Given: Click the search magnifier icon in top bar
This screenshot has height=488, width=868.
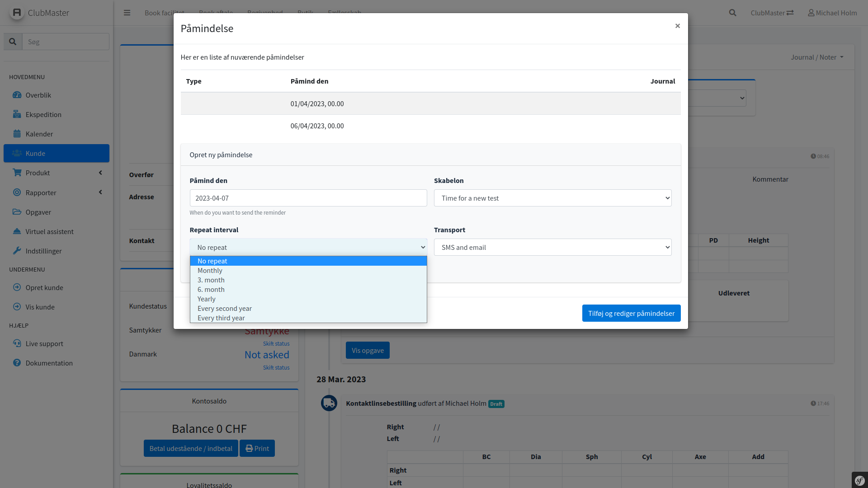Looking at the screenshot, I should click(x=732, y=13).
